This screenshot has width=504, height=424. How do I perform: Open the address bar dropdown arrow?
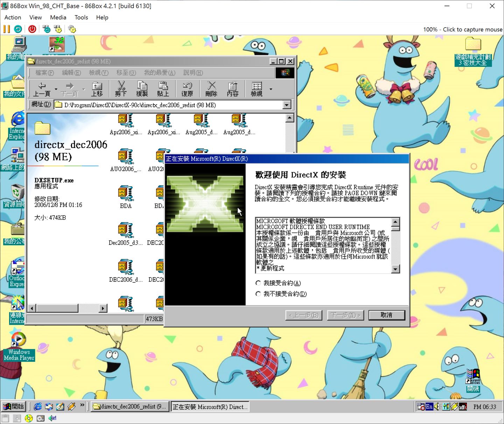pyautogui.click(x=287, y=105)
